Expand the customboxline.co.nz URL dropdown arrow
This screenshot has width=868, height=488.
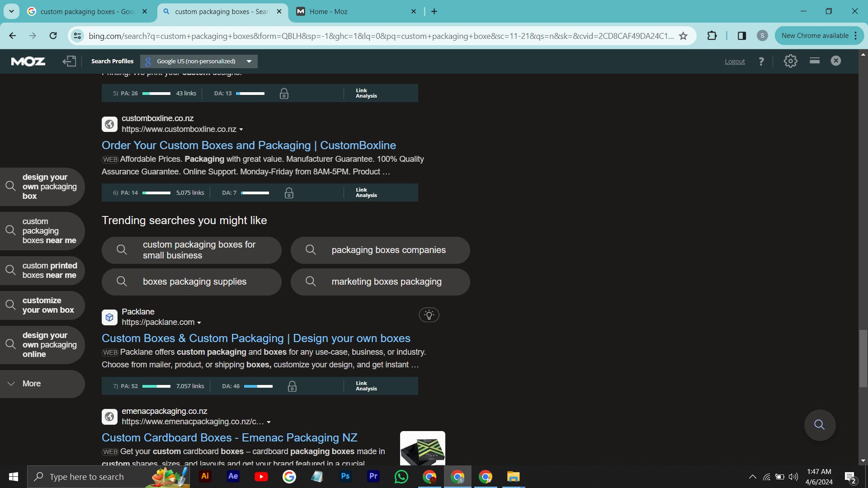(x=241, y=130)
